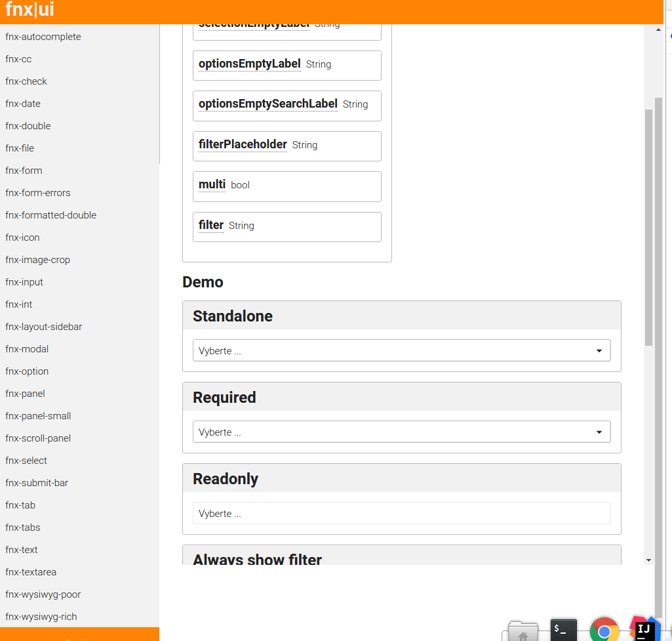Open fnx-int page
Image resolution: width=672 pixels, height=641 pixels.
point(19,304)
